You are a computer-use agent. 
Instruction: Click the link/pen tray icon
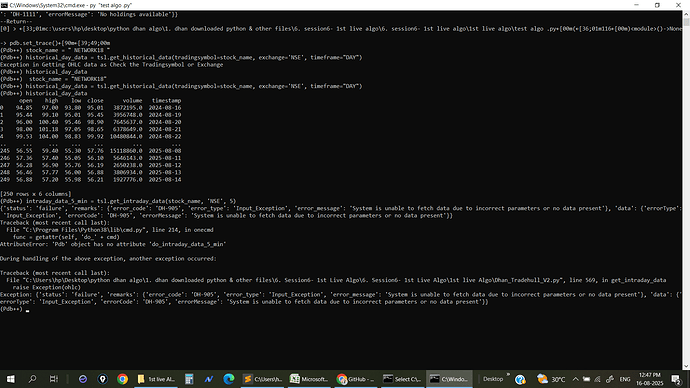tap(609, 379)
